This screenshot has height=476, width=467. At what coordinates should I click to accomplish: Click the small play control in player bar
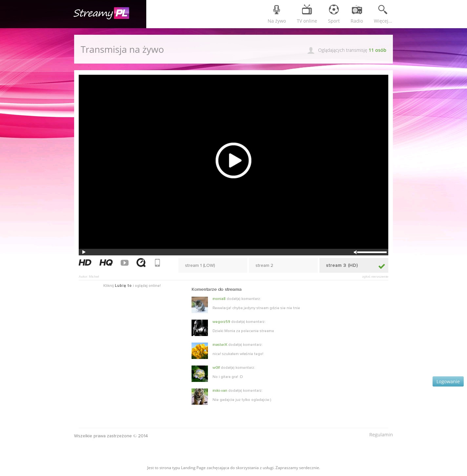click(x=84, y=252)
